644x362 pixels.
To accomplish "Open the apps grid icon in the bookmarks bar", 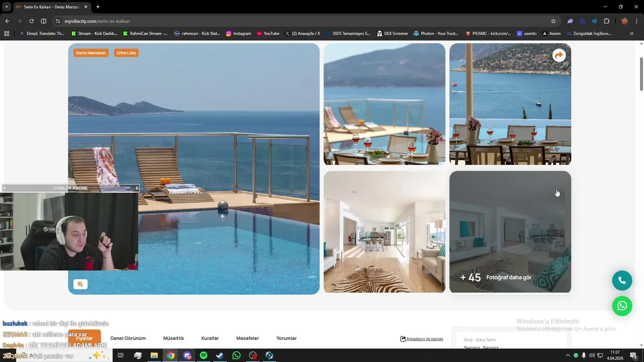I will (7, 34).
